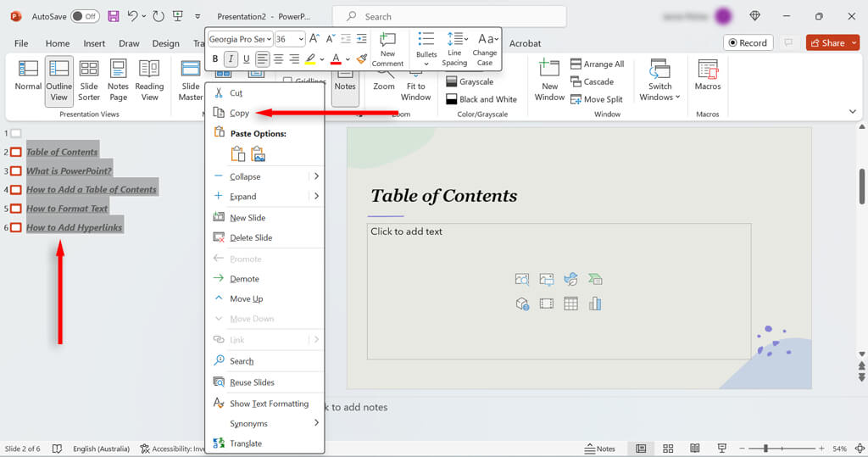Open Reading View from ribbon
The image size is (868, 457).
[149, 81]
